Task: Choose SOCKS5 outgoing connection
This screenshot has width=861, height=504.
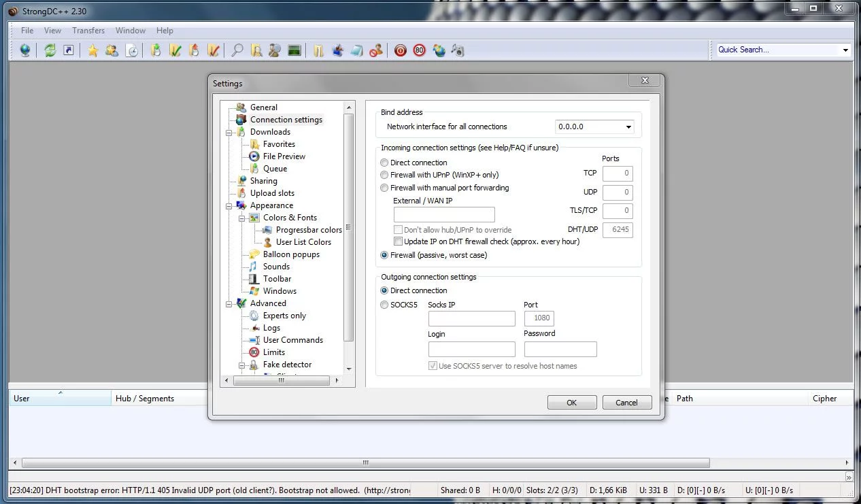Action: [x=384, y=305]
